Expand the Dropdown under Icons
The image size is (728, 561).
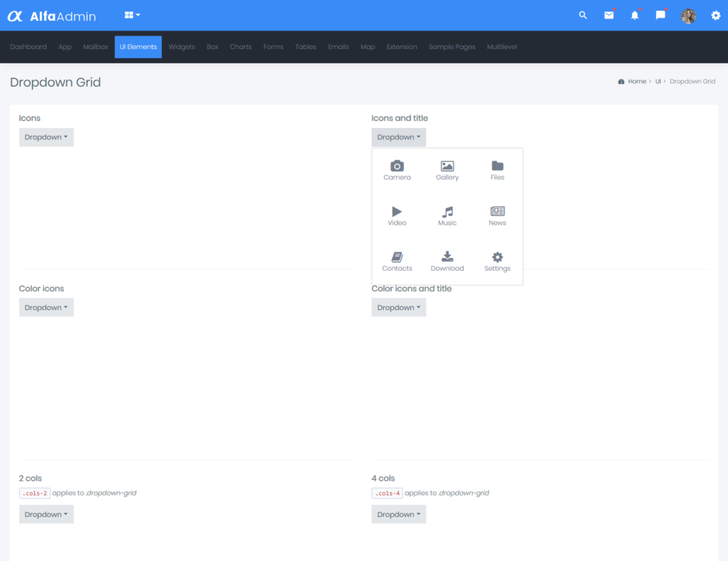click(46, 137)
